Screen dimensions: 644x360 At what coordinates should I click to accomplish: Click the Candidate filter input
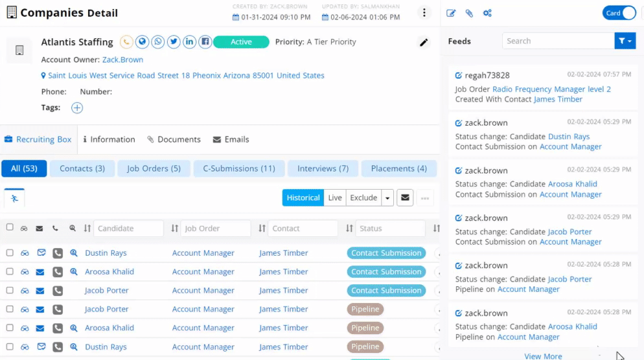(x=128, y=228)
